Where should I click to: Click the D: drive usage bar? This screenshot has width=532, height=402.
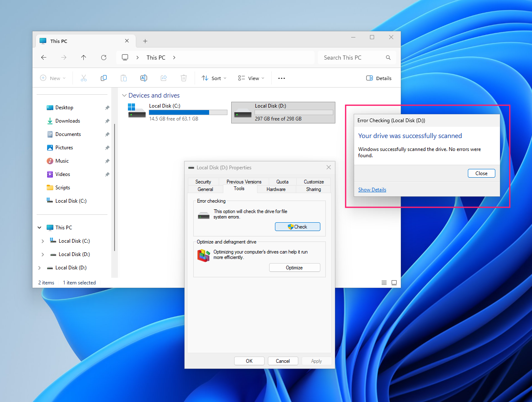click(x=294, y=113)
